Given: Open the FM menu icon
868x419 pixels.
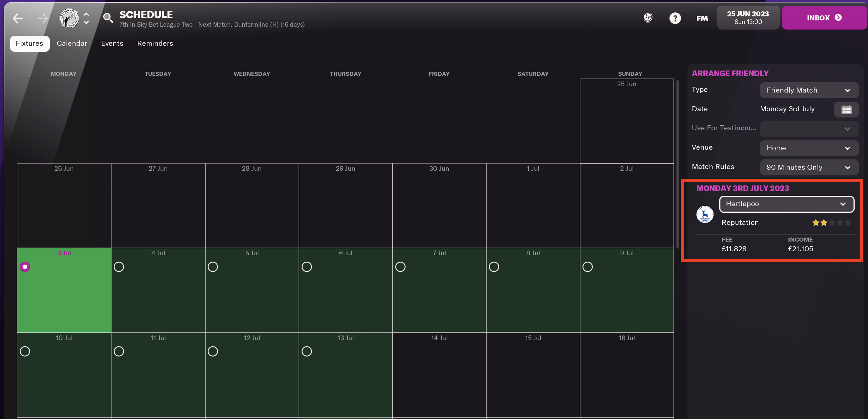Looking at the screenshot, I should (x=702, y=18).
